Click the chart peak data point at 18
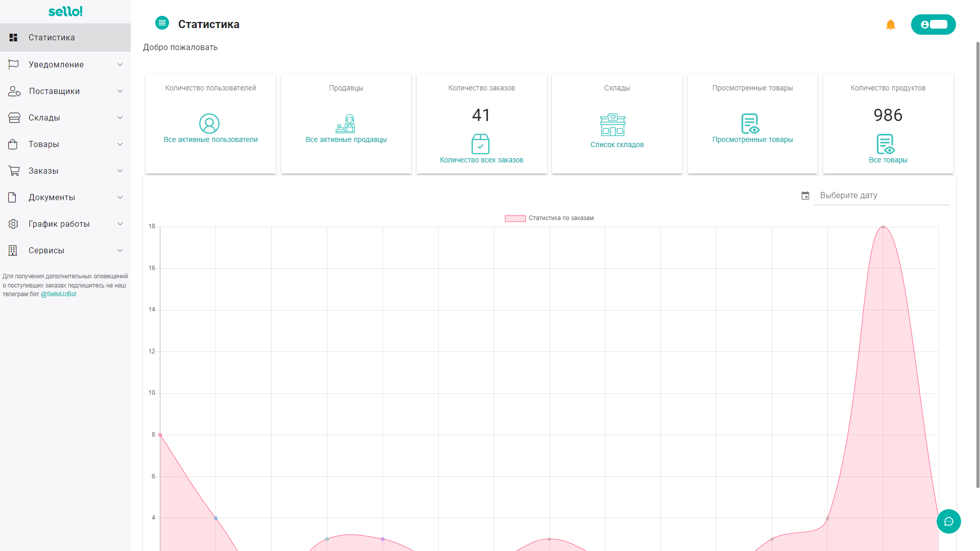The width and height of the screenshot is (980, 551). click(883, 227)
